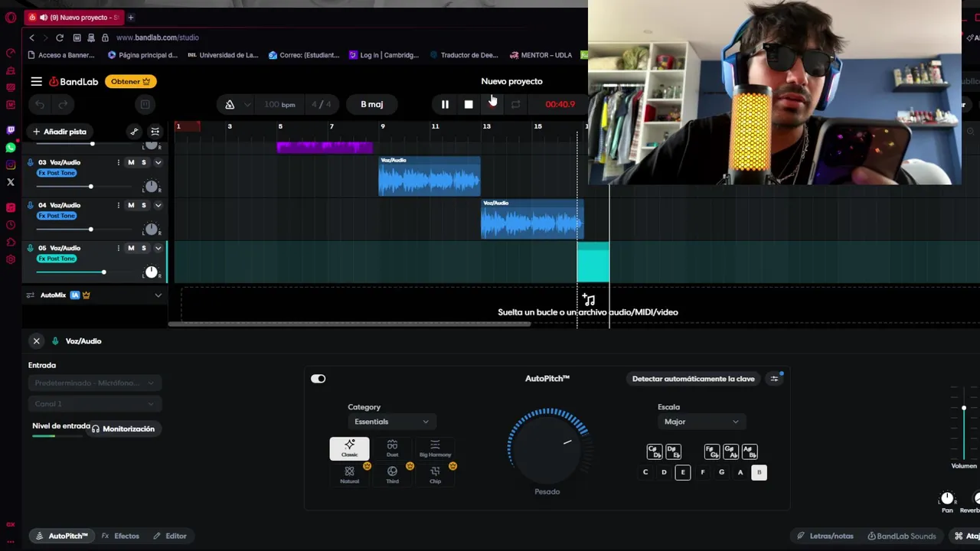The height and width of the screenshot is (551, 980).
Task: Toggle Monitorización headphone button
Action: (x=122, y=429)
